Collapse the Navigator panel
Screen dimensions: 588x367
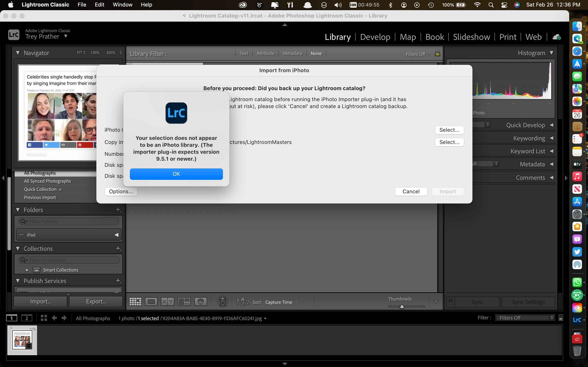click(18, 53)
